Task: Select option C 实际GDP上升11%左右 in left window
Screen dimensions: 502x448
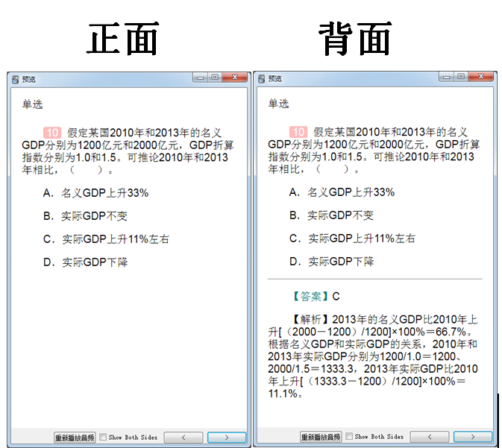Action: 106,239
